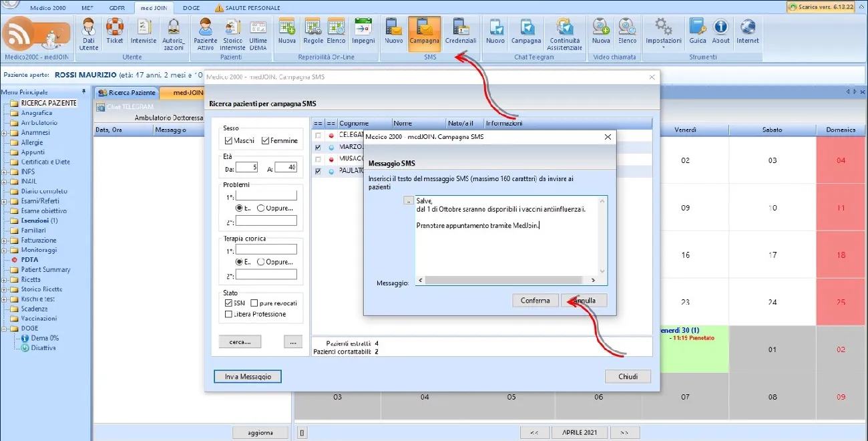Image resolution: width=868 pixels, height=441 pixels.
Task: Uncheck the SSN checkbox
Action: (x=229, y=303)
